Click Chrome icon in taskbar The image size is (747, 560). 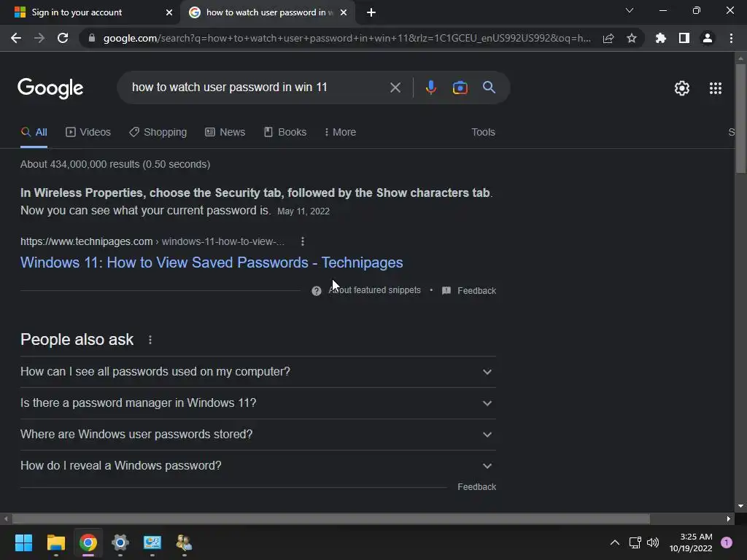tap(88, 542)
